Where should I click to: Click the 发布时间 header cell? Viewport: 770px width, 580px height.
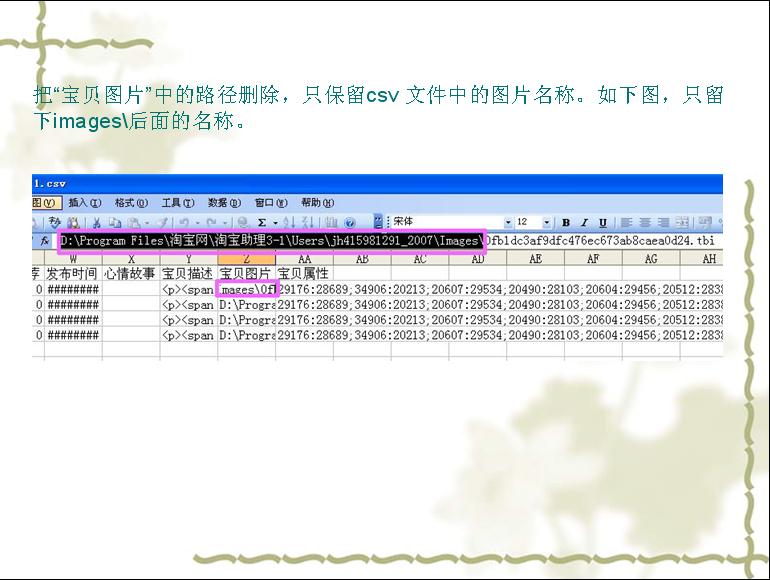[x=73, y=274]
